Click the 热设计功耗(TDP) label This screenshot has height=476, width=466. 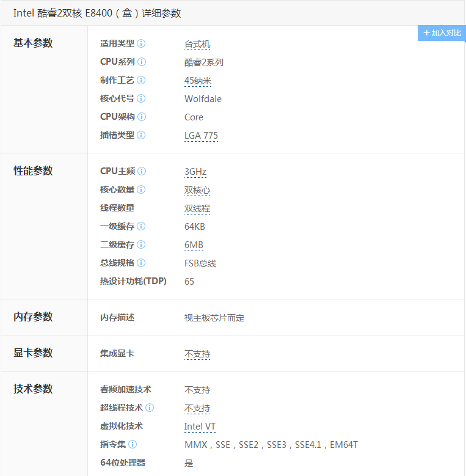coord(133,281)
